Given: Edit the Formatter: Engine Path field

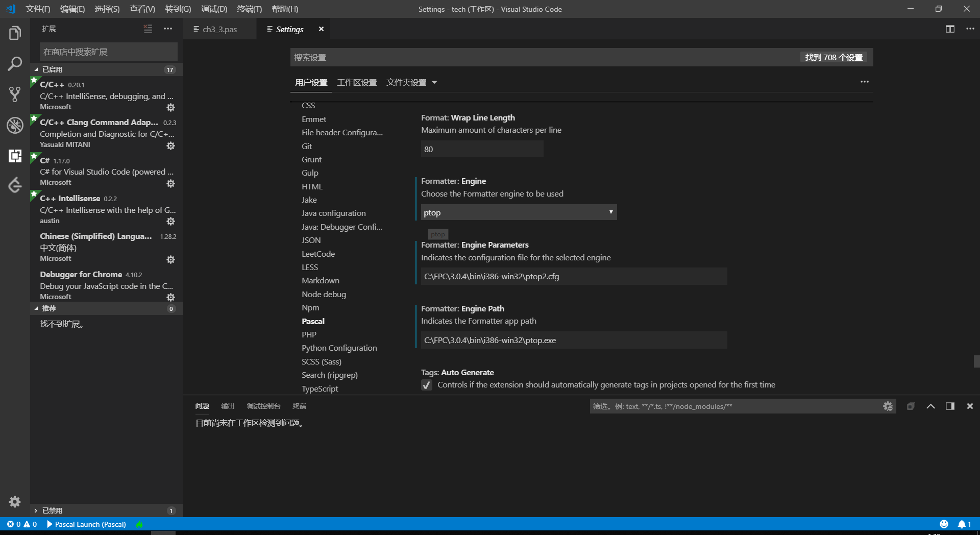Looking at the screenshot, I should pos(572,340).
